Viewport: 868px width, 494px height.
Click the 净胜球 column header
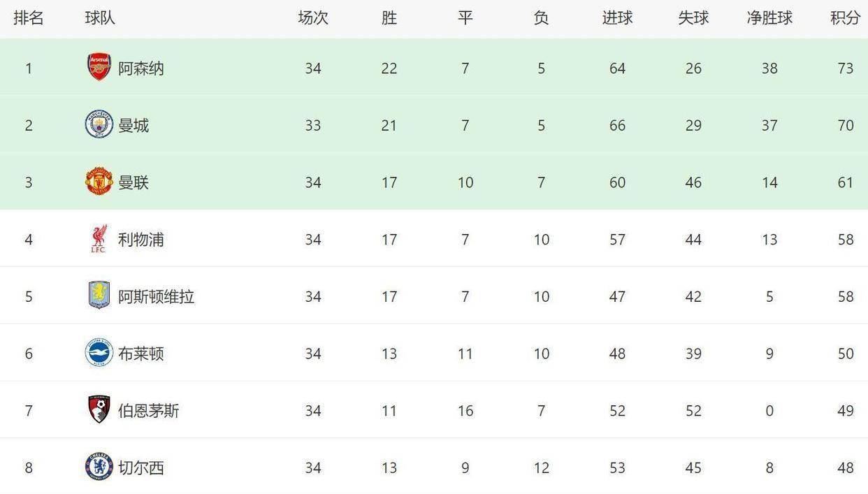pos(769,18)
